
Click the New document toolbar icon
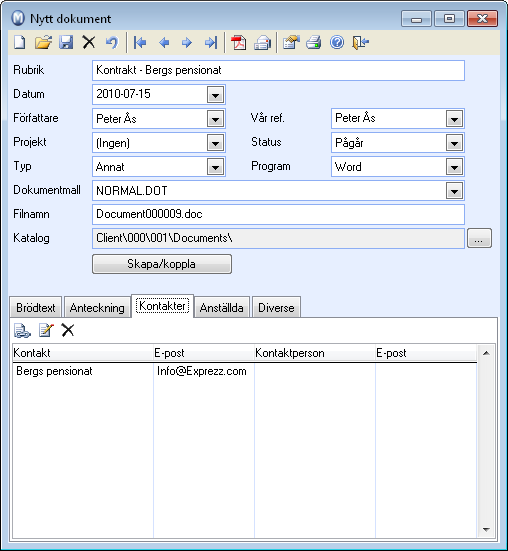click(x=20, y=43)
